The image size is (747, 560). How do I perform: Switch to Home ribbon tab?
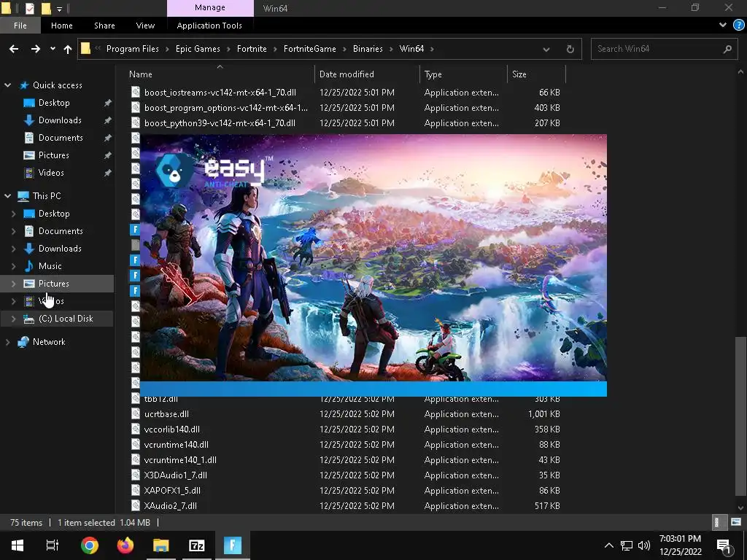[x=62, y=26]
